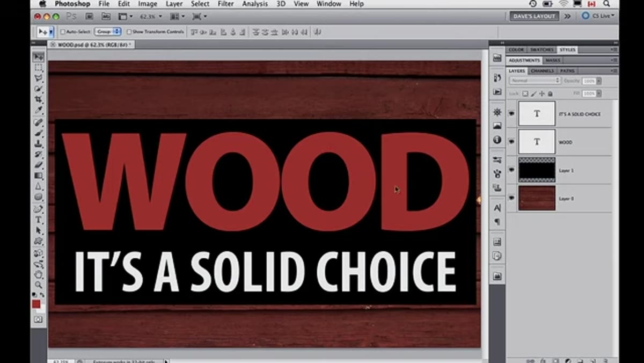Select the Clone Stamp tool
The height and width of the screenshot is (363, 644).
coord(39,144)
